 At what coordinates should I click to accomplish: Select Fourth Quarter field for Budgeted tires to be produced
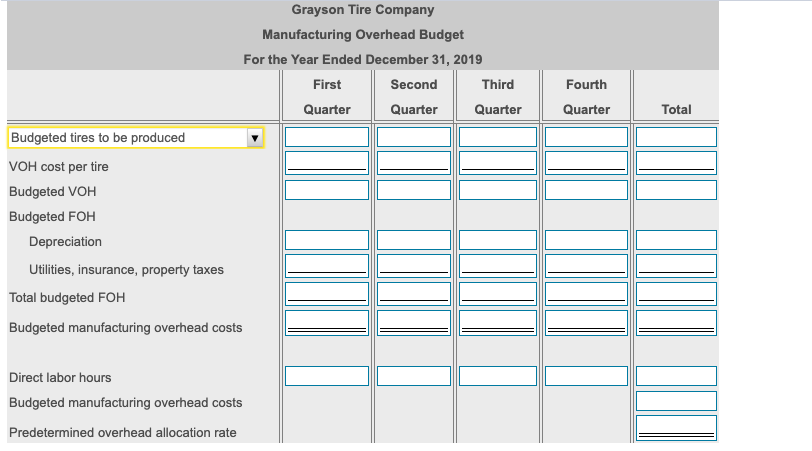(586, 137)
